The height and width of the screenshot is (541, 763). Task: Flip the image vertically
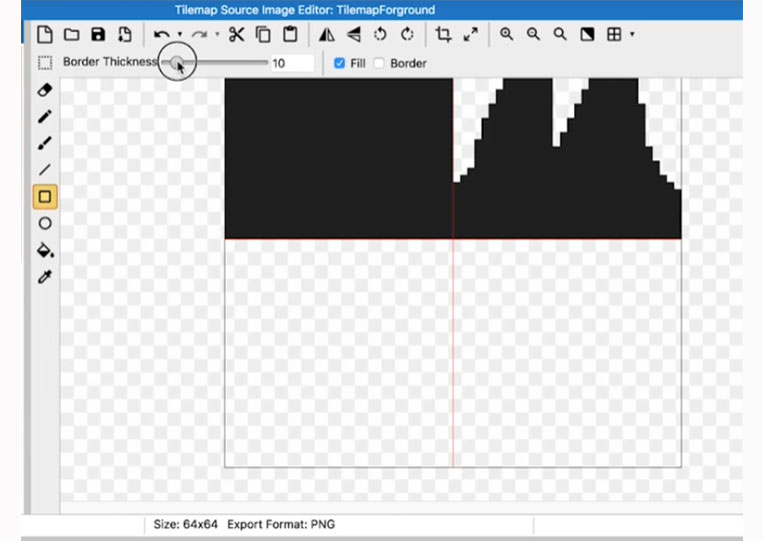[354, 35]
